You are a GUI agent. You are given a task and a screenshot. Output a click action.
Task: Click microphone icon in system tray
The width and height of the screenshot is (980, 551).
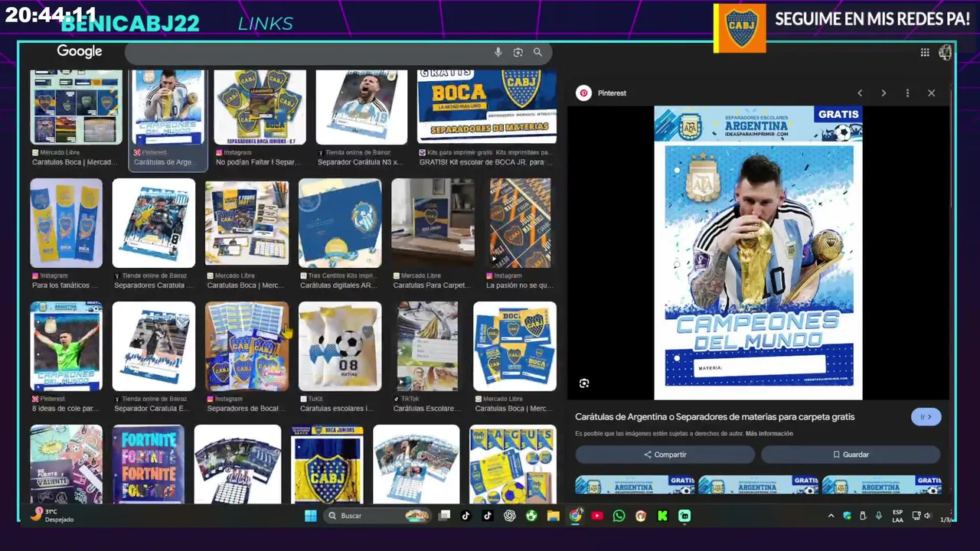coord(878,516)
